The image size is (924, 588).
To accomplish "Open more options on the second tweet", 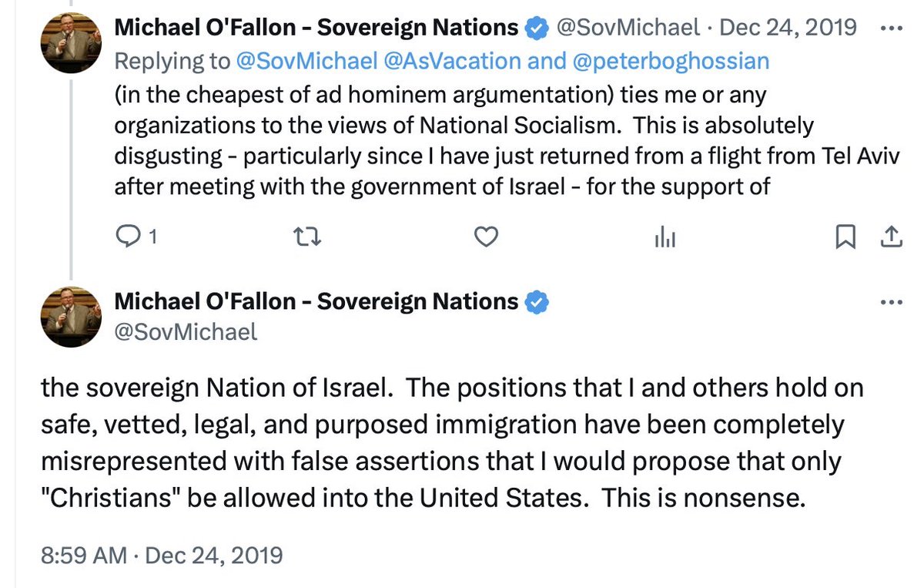I will [x=890, y=301].
